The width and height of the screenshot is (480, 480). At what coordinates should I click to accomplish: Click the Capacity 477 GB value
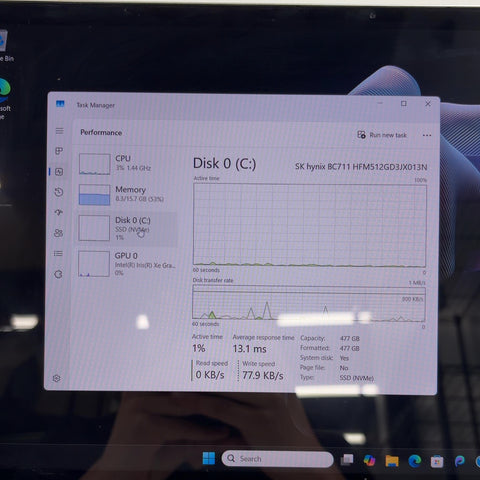tap(350, 338)
